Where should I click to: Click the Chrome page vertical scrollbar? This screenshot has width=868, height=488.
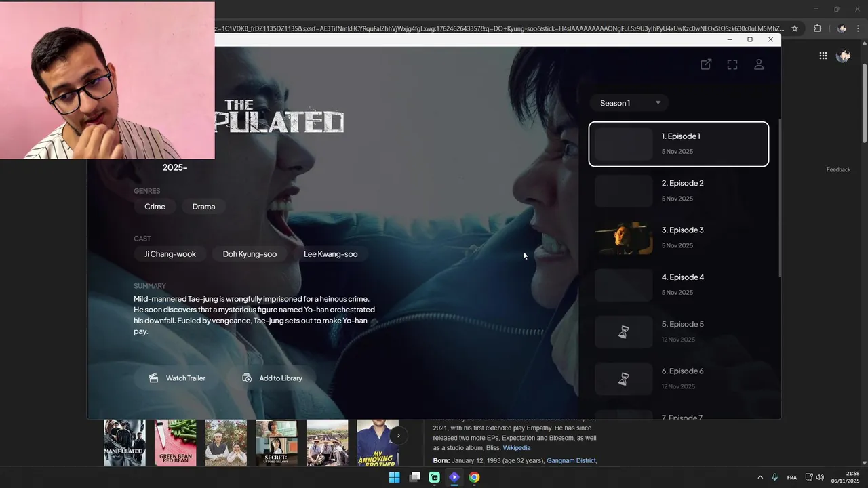[865, 102]
